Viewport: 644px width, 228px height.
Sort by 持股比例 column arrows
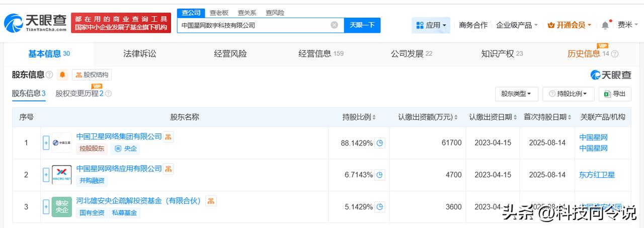[374, 117]
